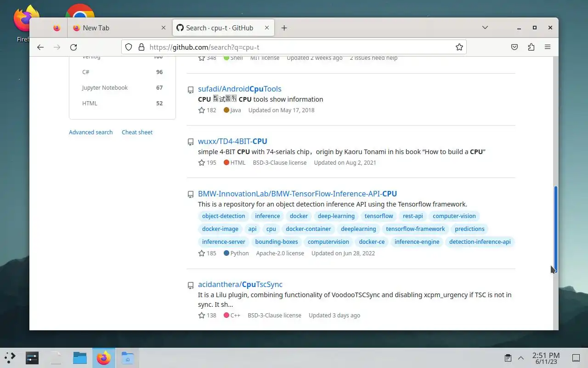The image size is (588, 368).
Task: Click star icon for wuxx/TD4-4BIT-CPU
Action: pos(201,162)
